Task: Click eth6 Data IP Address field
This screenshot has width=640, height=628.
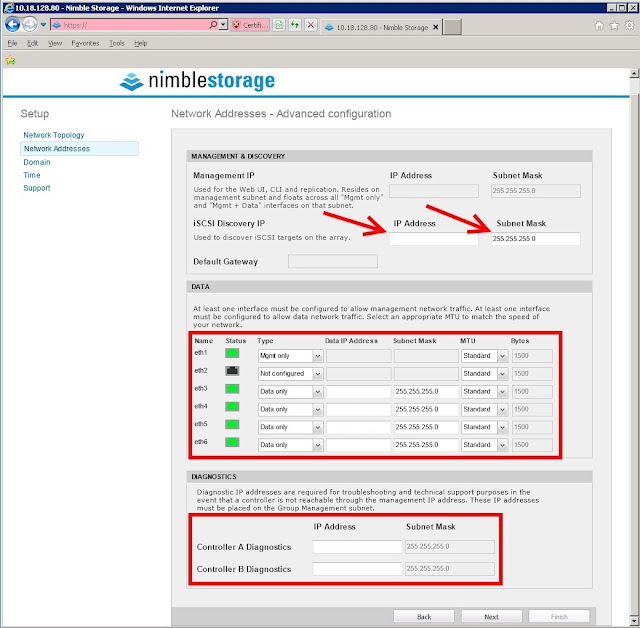Action: pos(358,445)
